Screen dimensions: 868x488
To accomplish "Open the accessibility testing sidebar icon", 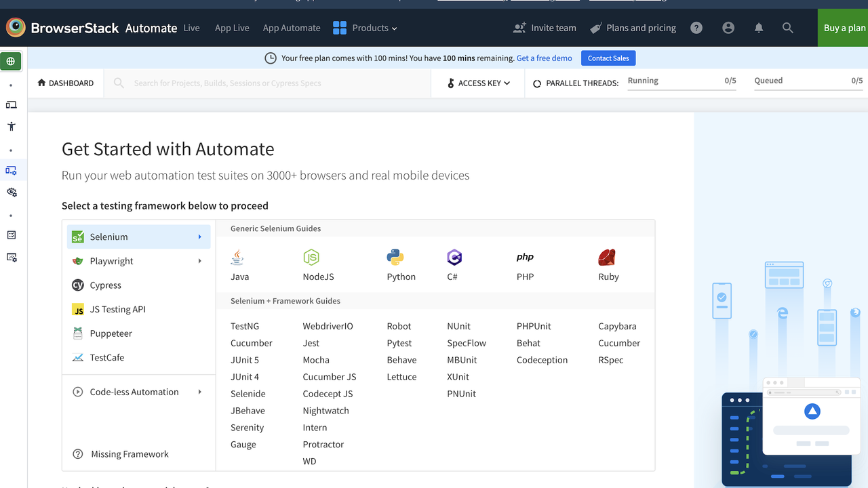I will [x=11, y=127].
